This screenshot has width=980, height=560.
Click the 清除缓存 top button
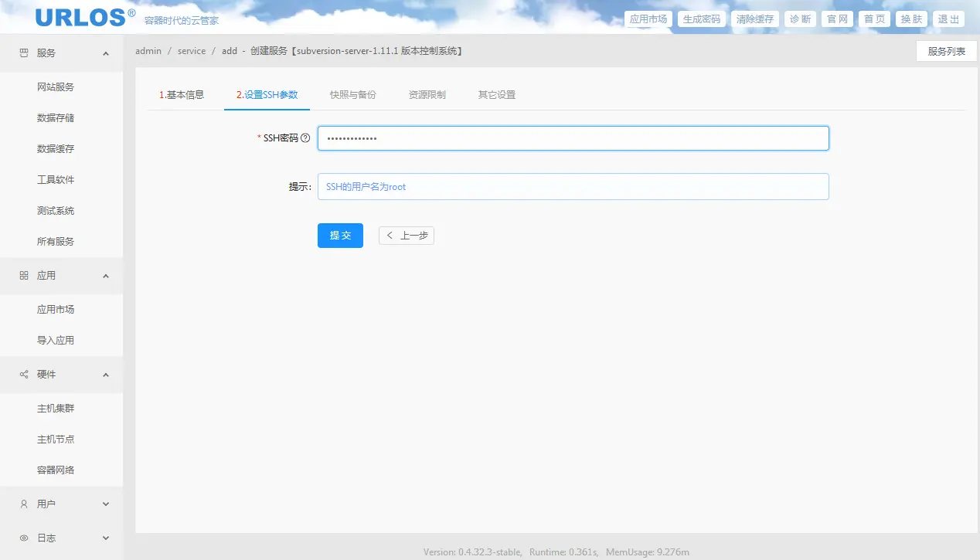pos(755,19)
